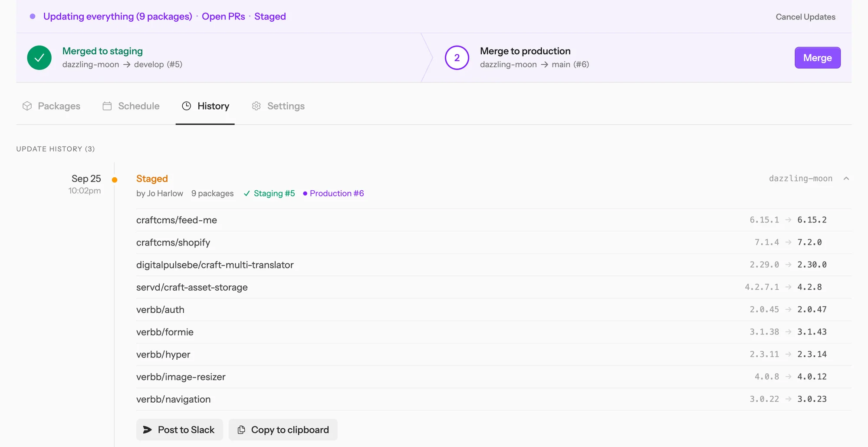This screenshot has height=447, width=868.
Task: Click the verbb/image-resizer package name
Action: click(x=181, y=377)
